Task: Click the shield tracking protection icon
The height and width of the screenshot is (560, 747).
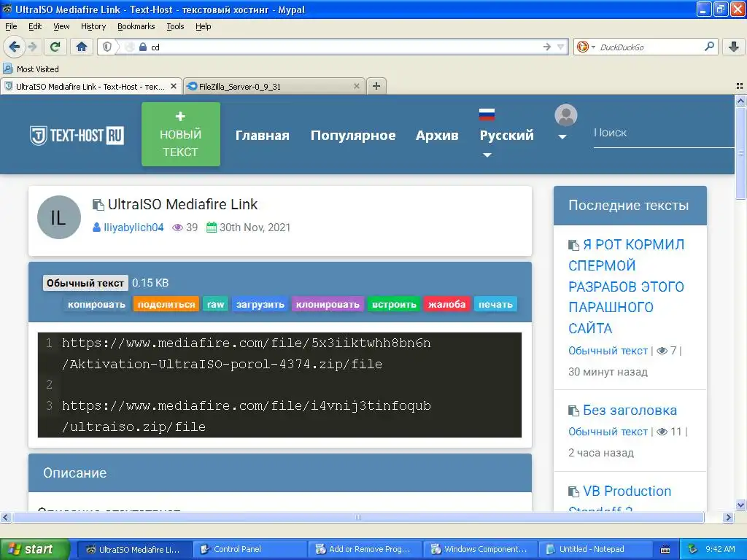Action: tap(107, 47)
